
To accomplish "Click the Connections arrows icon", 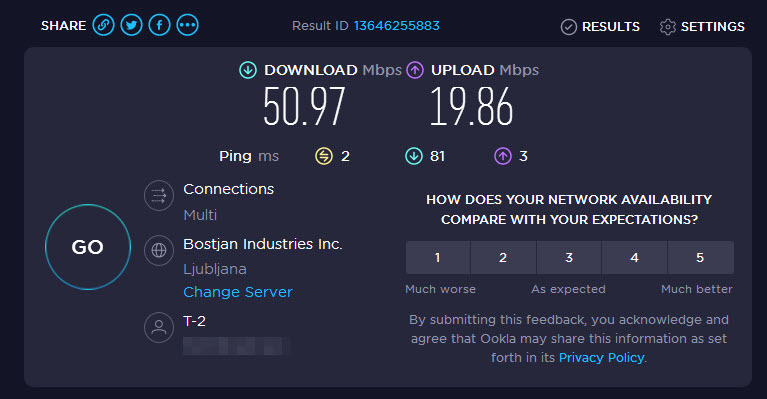I will 159,196.
